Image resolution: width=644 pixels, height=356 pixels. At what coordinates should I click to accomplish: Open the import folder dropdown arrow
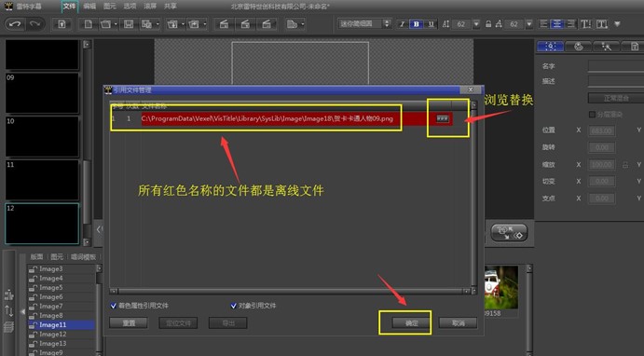click(183, 24)
